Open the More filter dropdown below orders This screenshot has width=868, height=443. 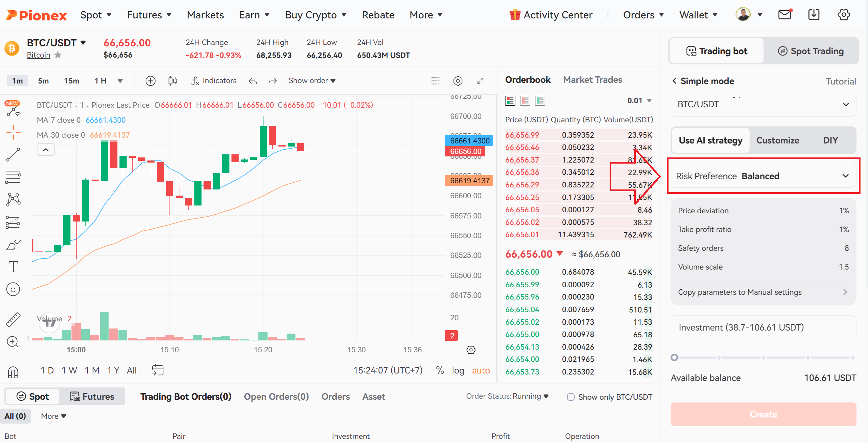coord(53,416)
